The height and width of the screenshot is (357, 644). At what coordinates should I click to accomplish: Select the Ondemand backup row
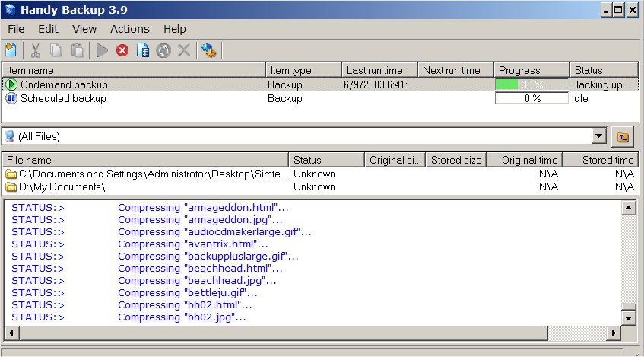click(320, 84)
